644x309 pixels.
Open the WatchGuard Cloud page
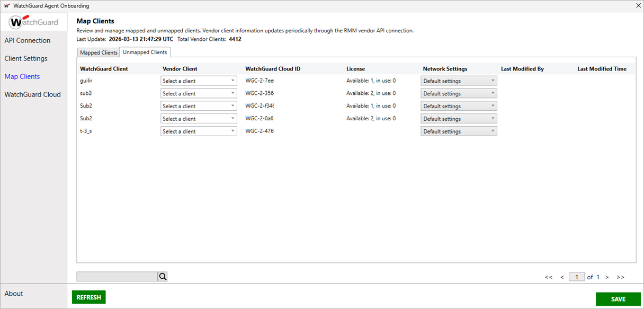(33, 94)
